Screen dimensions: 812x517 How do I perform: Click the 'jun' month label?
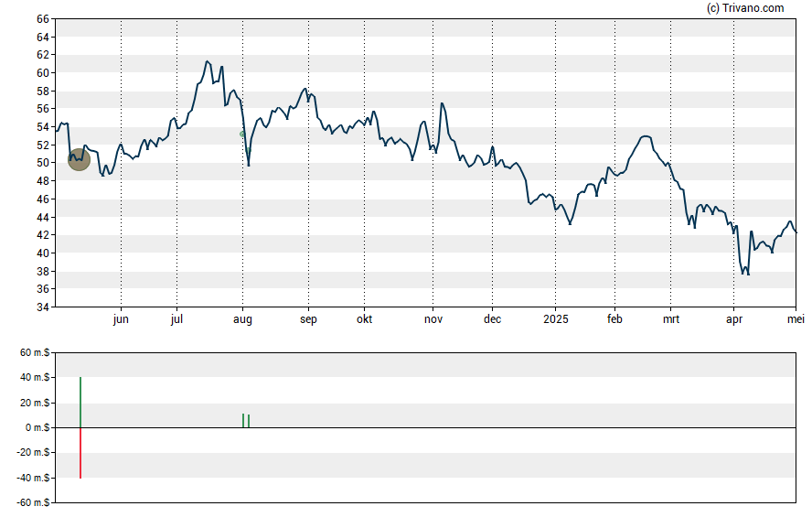[x=121, y=319]
